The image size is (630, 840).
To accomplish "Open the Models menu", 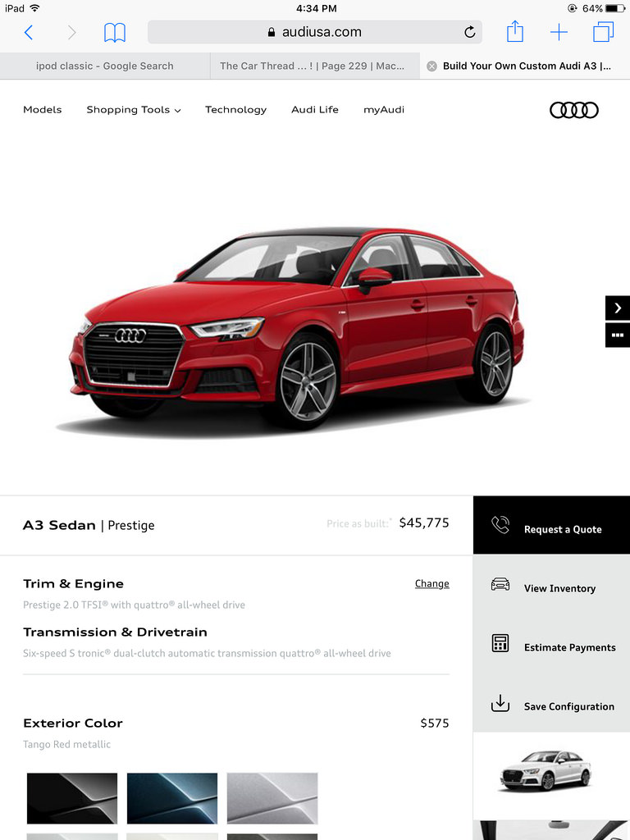I will tap(43, 109).
